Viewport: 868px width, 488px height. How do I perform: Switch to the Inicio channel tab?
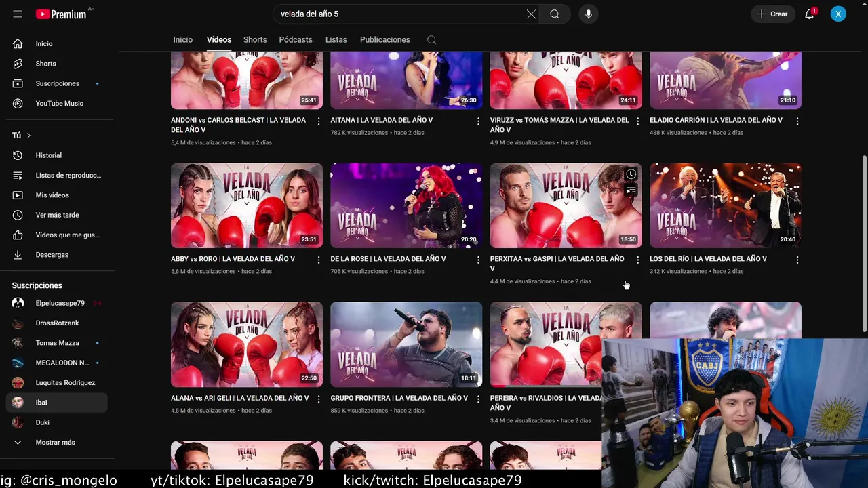(182, 40)
